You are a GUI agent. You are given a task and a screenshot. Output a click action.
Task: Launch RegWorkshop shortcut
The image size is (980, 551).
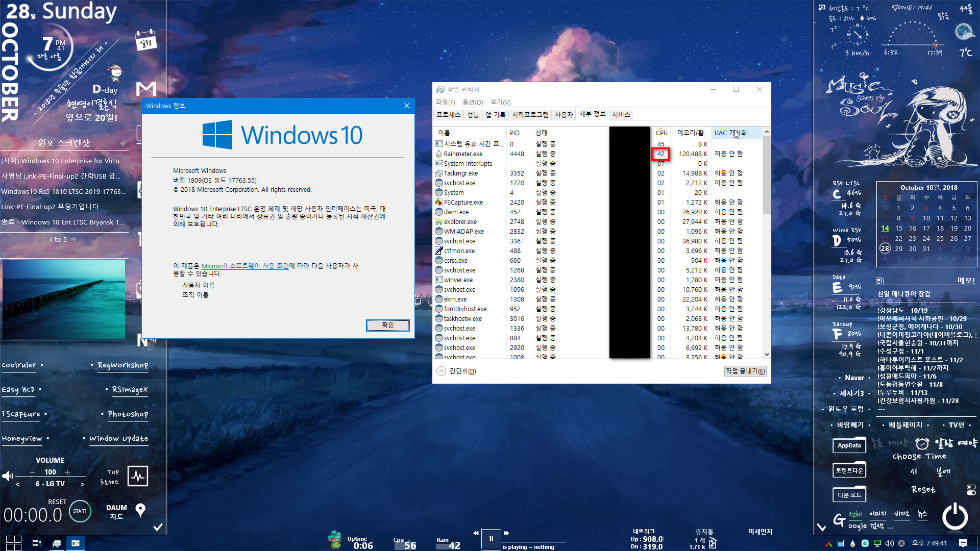click(x=122, y=365)
